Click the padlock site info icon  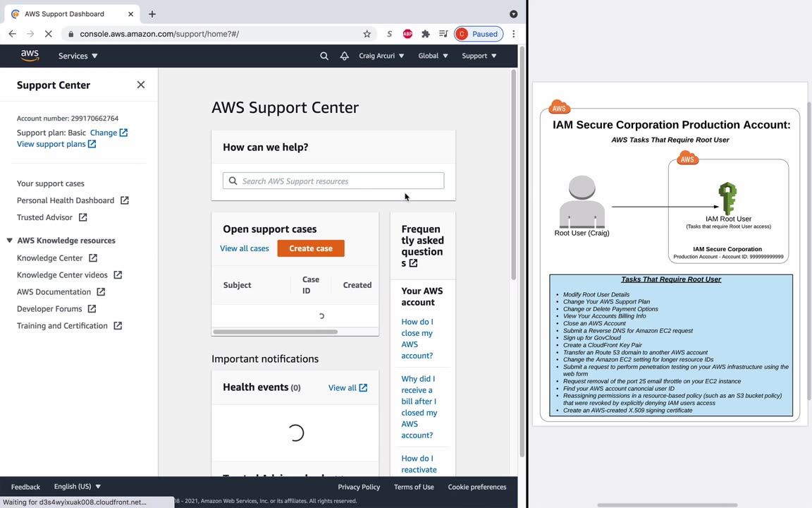(71, 34)
